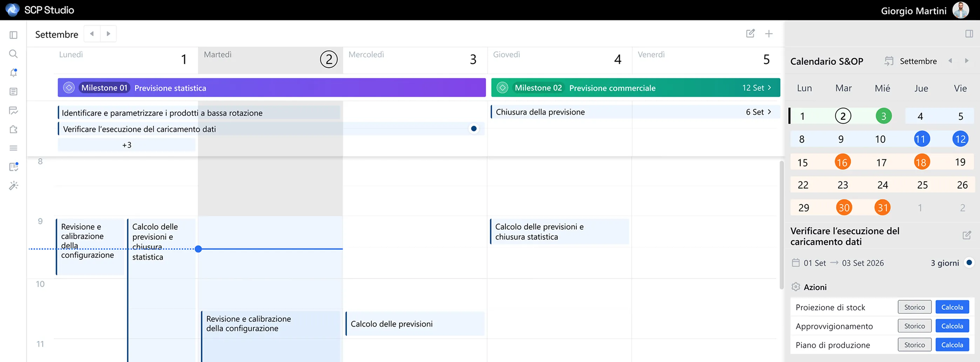
Task: Collapse the right panel using panel icon
Action: click(x=969, y=34)
